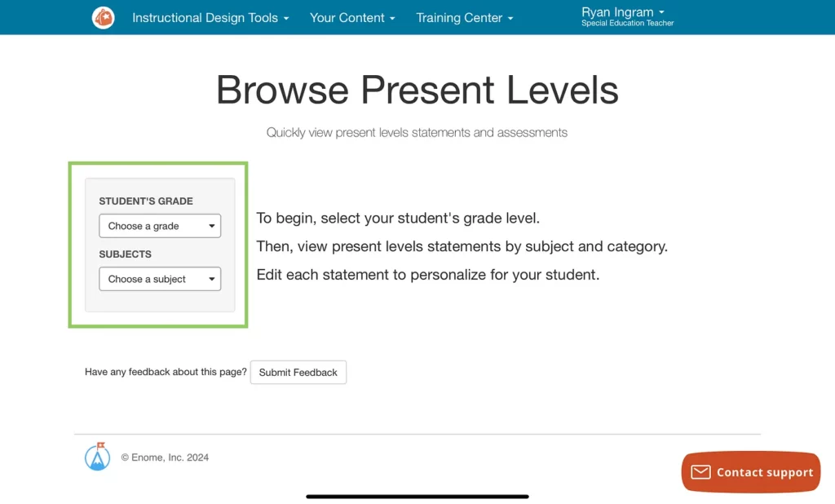Click the orange logo in the navigation bar
The width and height of the screenshot is (835, 504).
[x=104, y=17]
